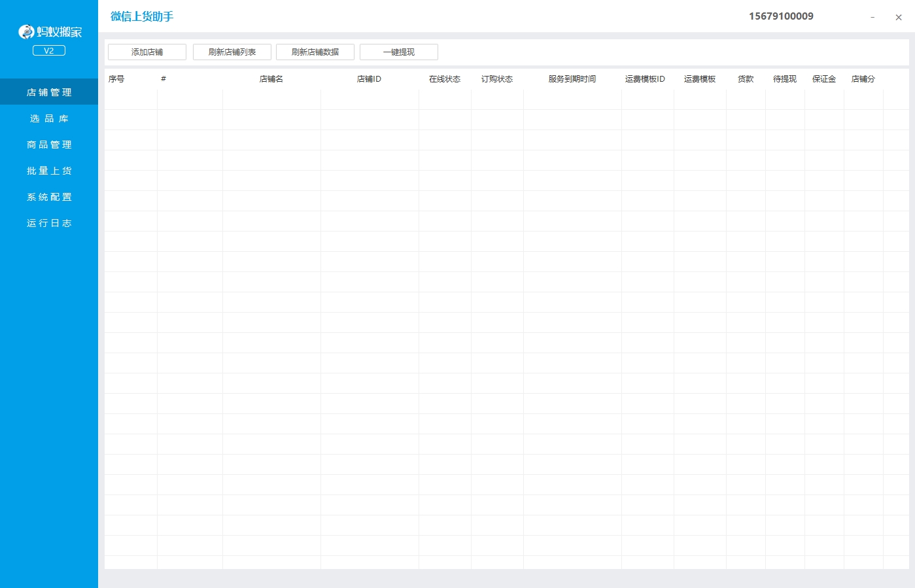
Task: Click the V2 version badge
Action: [49, 50]
